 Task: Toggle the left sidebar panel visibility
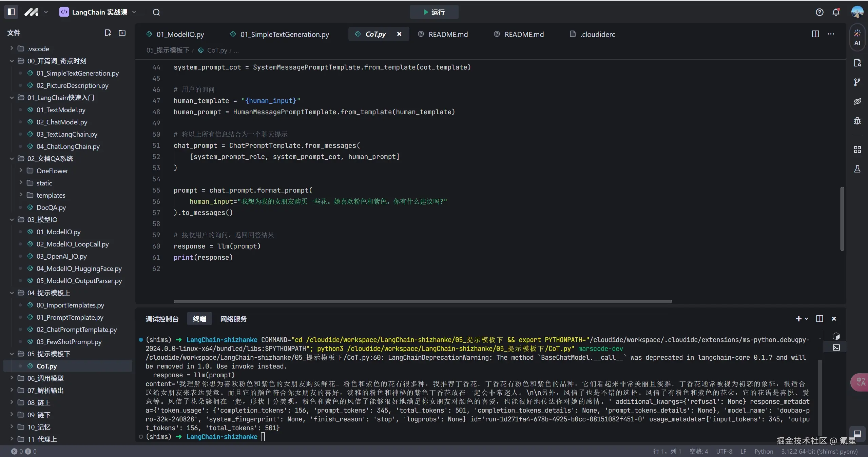pos(11,12)
